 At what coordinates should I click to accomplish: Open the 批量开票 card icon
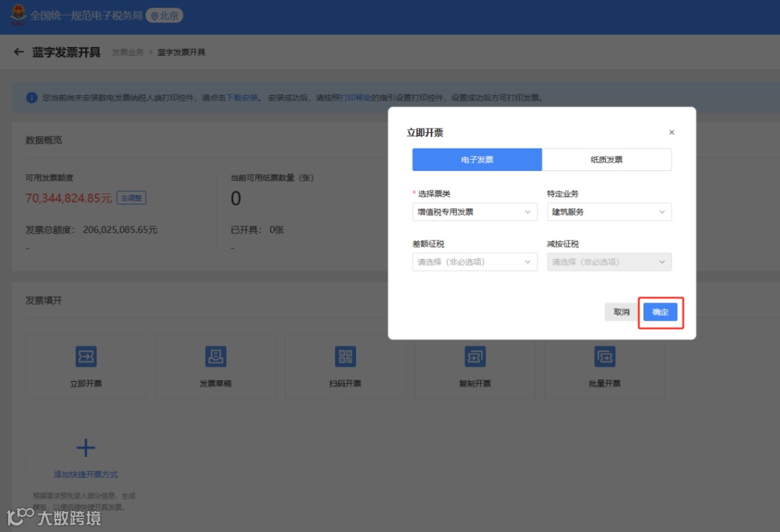[x=605, y=357]
